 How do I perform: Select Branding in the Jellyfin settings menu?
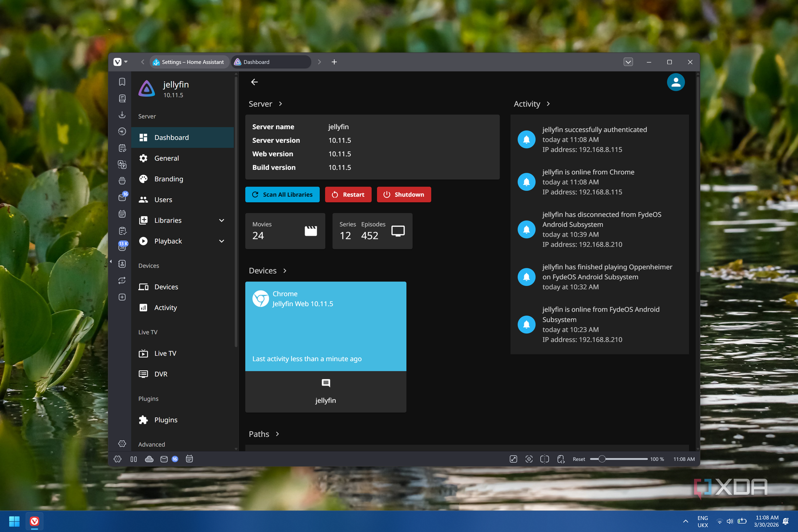click(x=168, y=179)
